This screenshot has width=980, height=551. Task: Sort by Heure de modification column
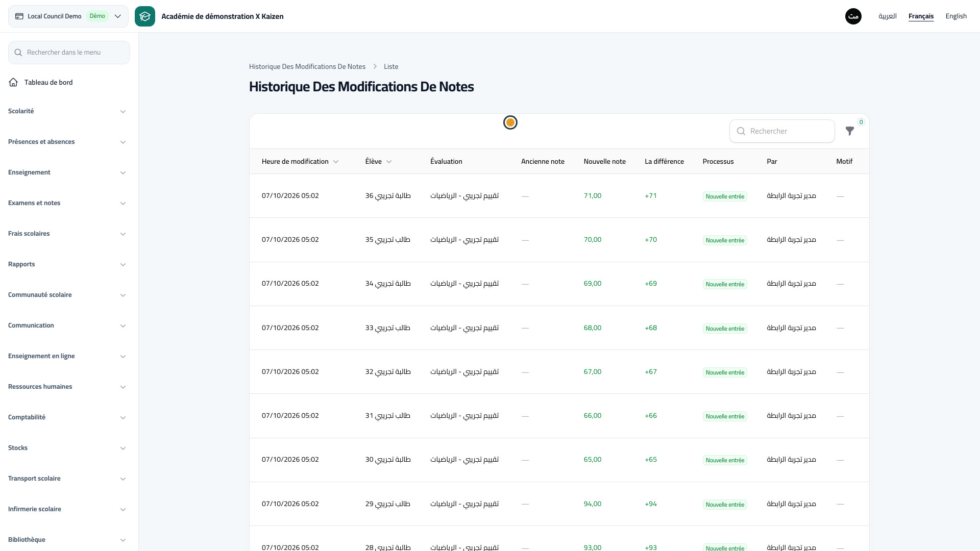pos(300,162)
